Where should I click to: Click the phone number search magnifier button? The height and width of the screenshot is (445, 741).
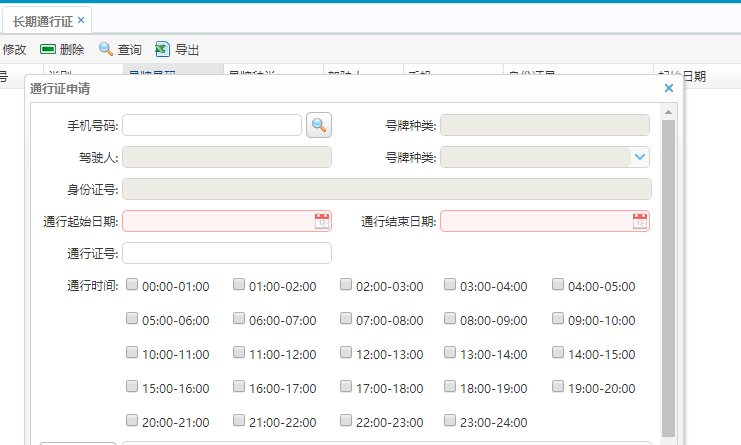tap(319, 125)
